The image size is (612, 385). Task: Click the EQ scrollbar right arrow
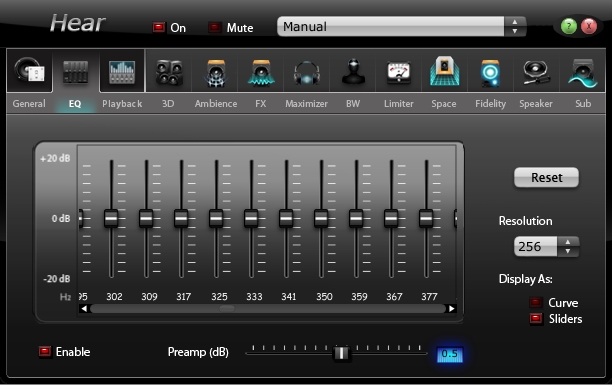pyautogui.click(x=452, y=308)
